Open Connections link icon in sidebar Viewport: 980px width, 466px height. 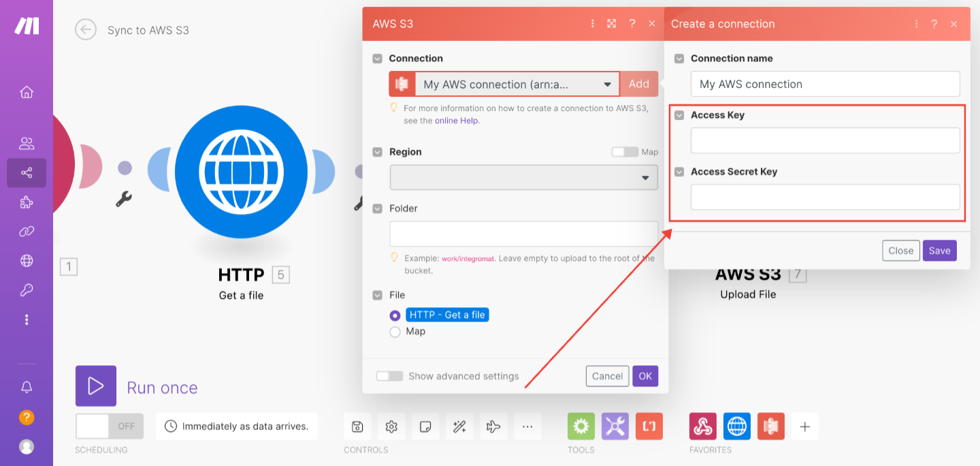(27, 232)
